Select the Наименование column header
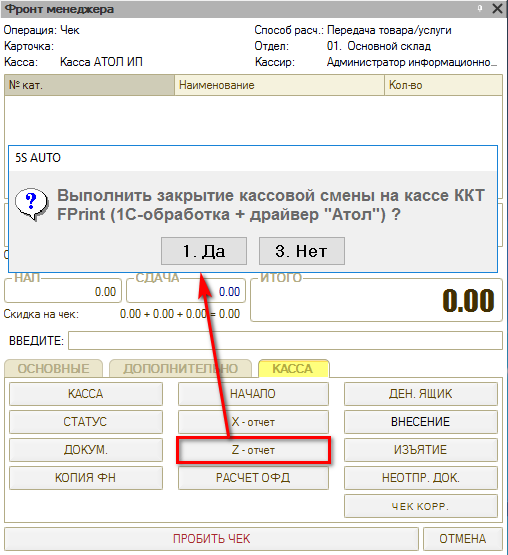Image resolution: width=508 pixels, height=555 pixels. click(280, 85)
